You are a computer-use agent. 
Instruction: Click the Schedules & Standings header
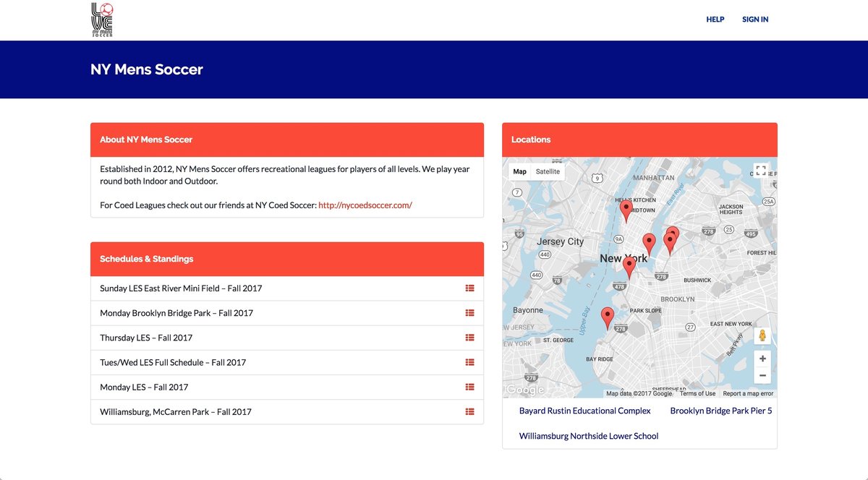coord(287,259)
